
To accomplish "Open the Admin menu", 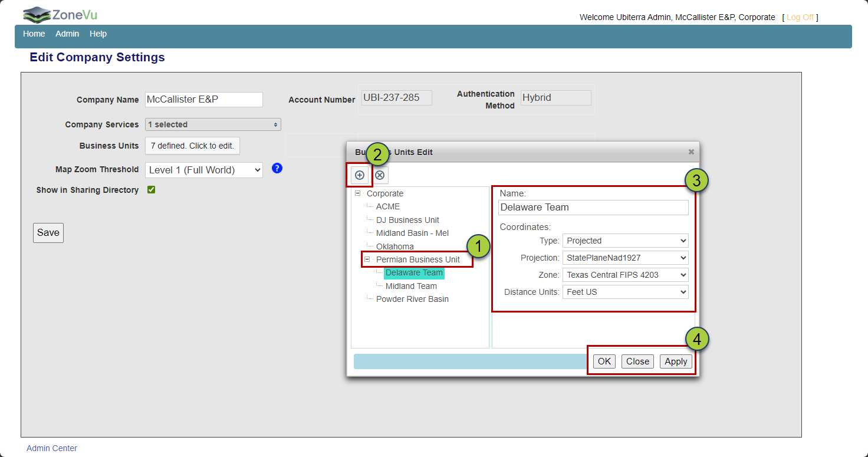I will pos(67,34).
